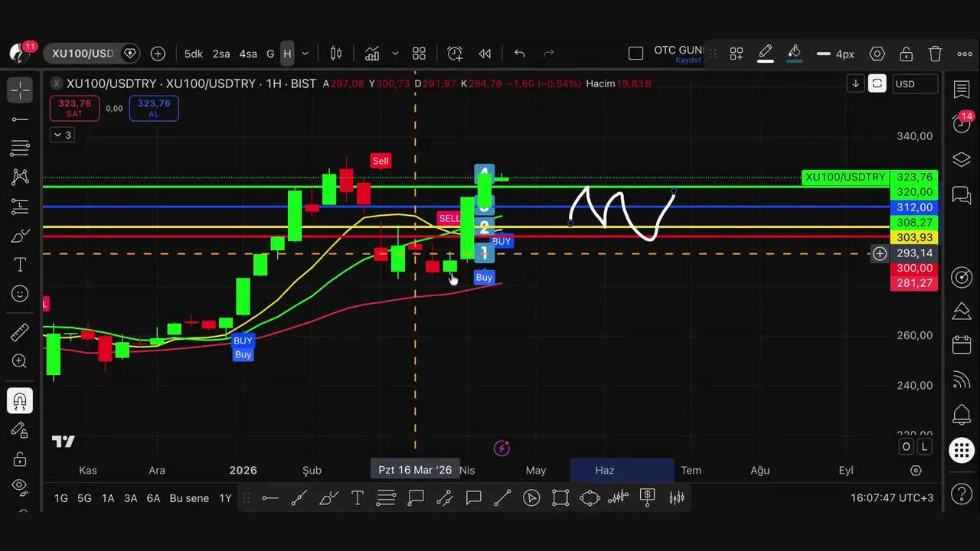Select the 5dk timeframe

(x=194, y=54)
